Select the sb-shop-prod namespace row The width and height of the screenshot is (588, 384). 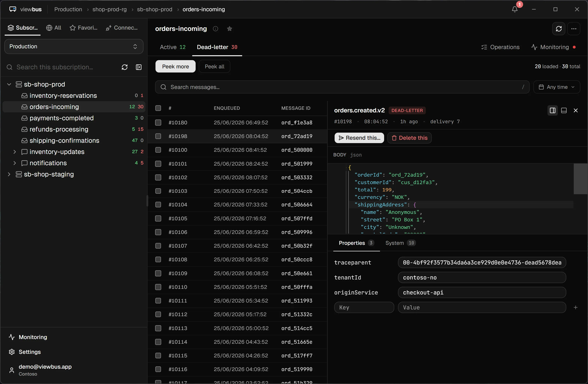(x=74, y=84)
